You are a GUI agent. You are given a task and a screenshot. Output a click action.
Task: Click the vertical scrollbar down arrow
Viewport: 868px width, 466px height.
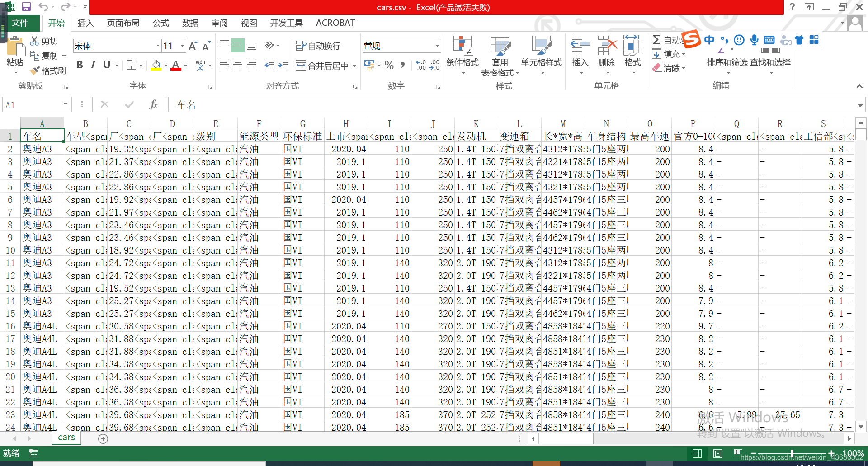point(861,426)
